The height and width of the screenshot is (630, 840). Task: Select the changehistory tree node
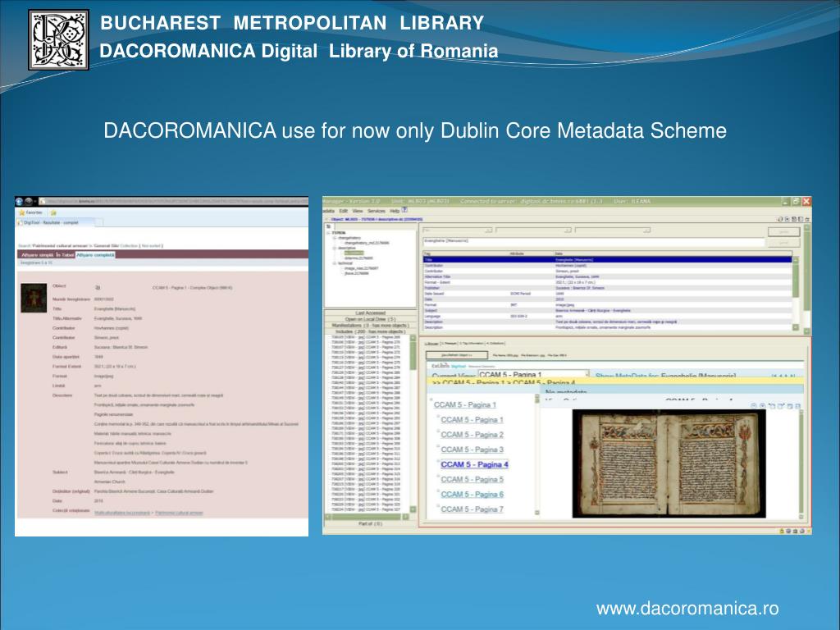click(x=349, y=238)
